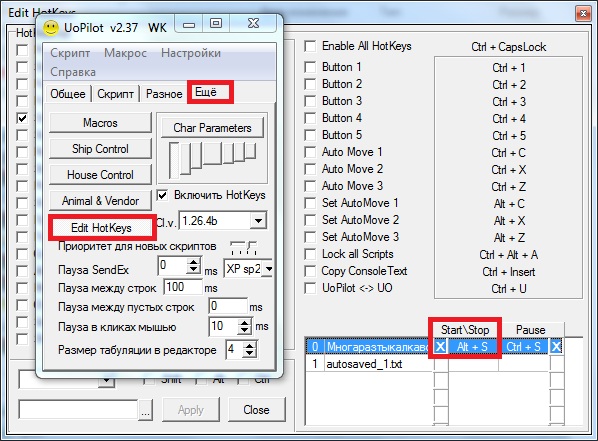This screenshot has height=441, width=598.
Task: Switch to the Разное tab
Action: (x=164, y=94)
